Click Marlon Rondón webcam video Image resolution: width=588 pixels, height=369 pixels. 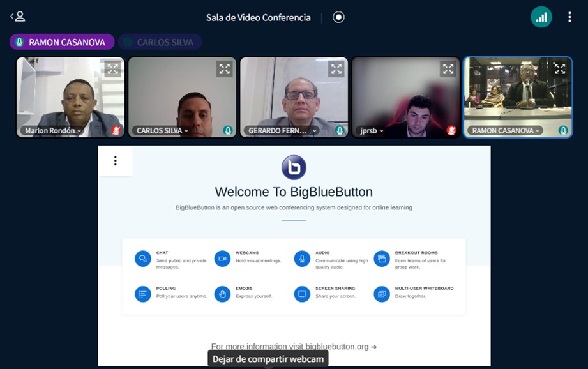(x=70, y=98)
